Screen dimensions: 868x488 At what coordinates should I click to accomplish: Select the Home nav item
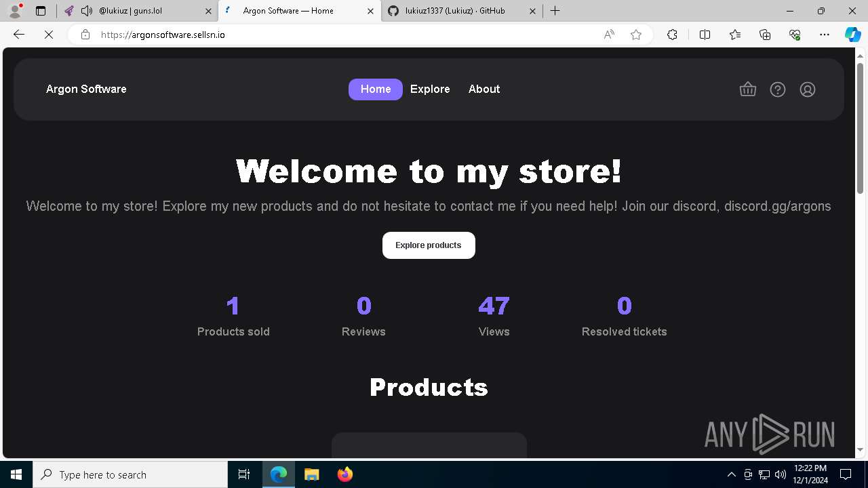coord(376,89)
